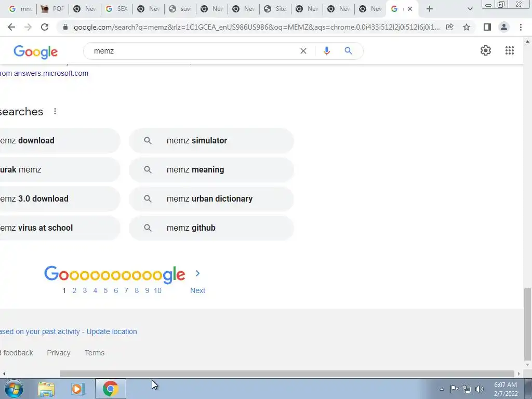
Task: Reload the page with the refresh icon
Action: [45, 27]
